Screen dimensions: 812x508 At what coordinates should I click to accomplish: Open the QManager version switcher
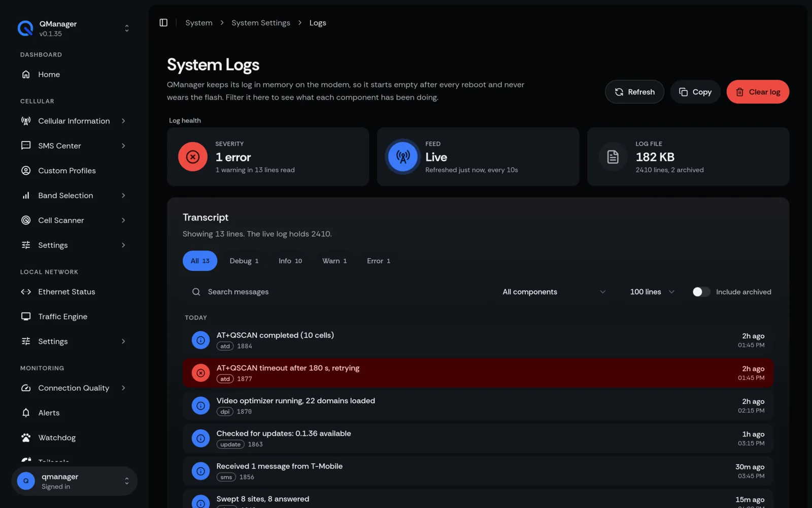(x=74, y=28)
